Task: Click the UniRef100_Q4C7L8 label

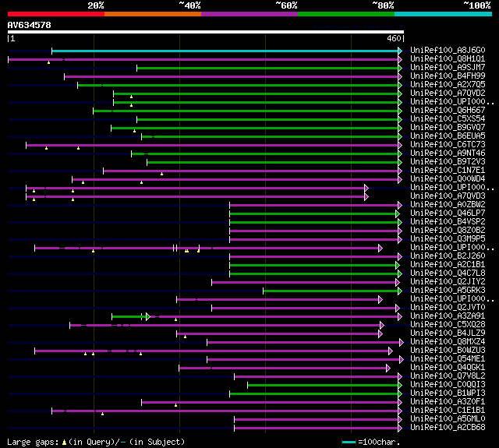Action: (448, 273)
